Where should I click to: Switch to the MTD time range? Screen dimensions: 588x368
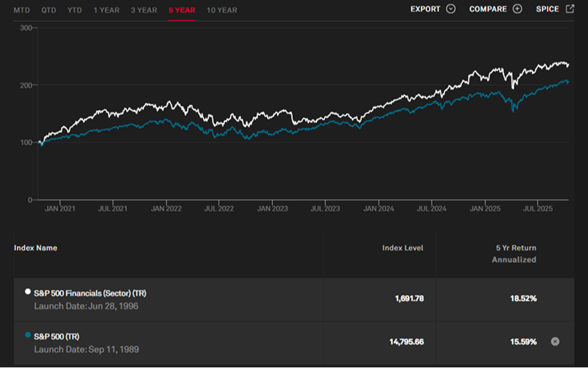click(x=21, y=10)
